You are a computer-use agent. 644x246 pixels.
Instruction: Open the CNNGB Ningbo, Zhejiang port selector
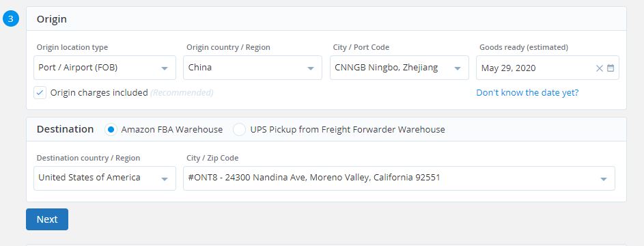point(400,68)
